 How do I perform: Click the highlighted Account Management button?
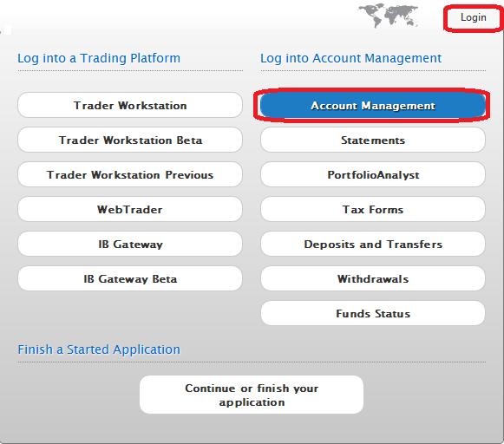373,105
